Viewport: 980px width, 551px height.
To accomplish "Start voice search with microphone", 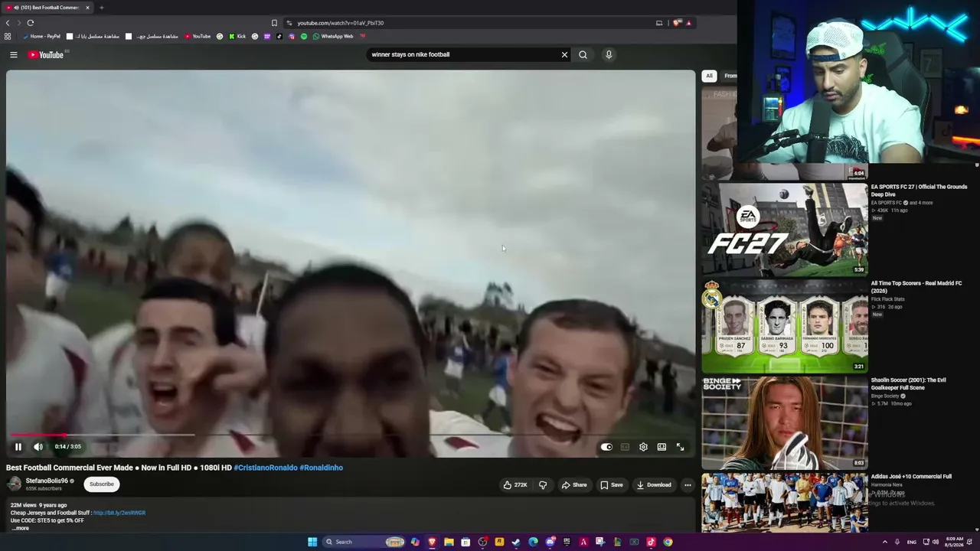I will coord(609,54).
